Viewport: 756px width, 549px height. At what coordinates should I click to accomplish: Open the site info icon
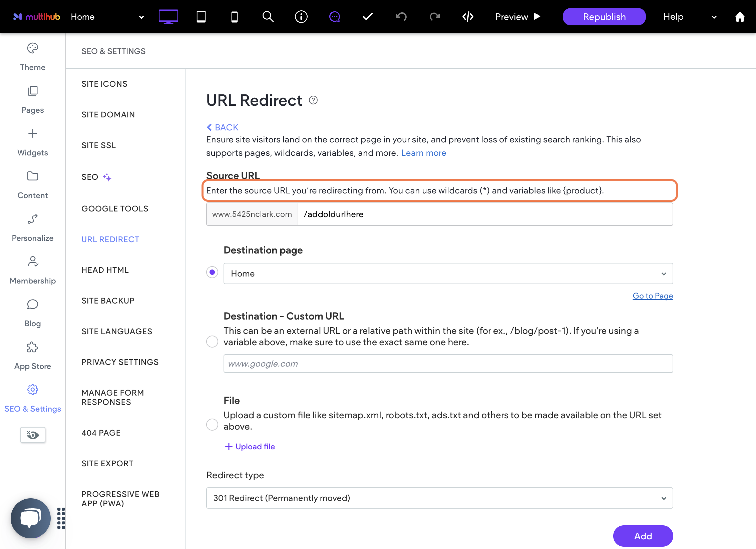click(301, 17)
